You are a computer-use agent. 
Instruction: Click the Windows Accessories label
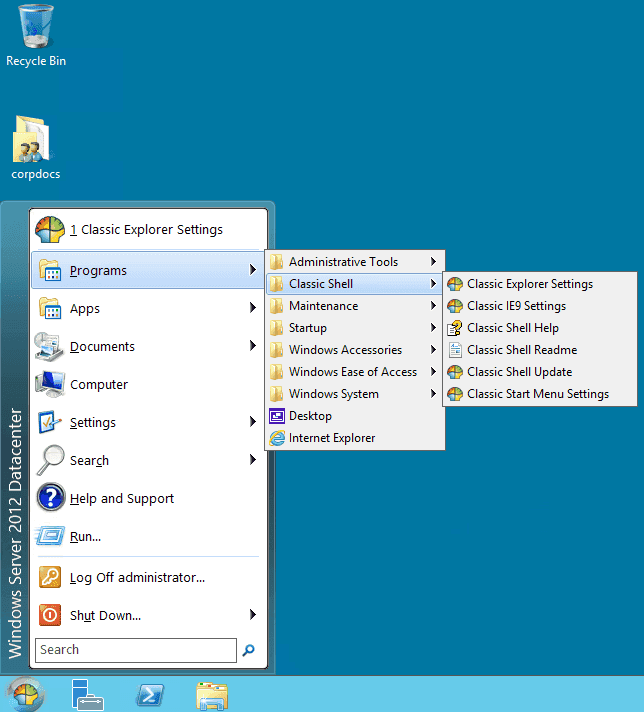click(x=345, y=350)
